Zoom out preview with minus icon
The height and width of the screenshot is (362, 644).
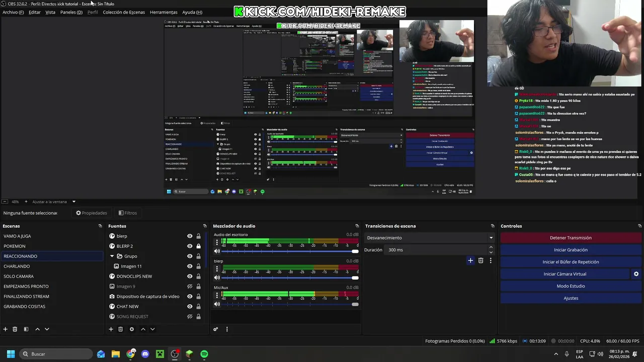(5, 202)
